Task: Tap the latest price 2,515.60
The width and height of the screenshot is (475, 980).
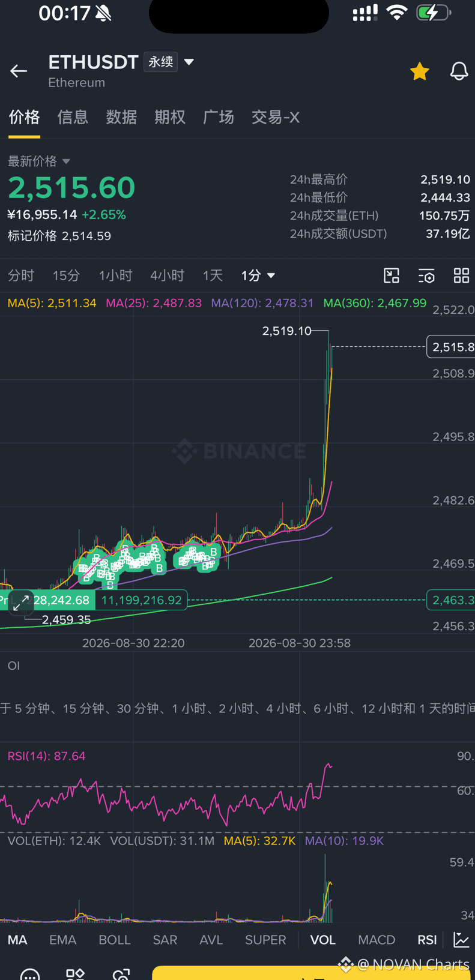Action: 71,187
